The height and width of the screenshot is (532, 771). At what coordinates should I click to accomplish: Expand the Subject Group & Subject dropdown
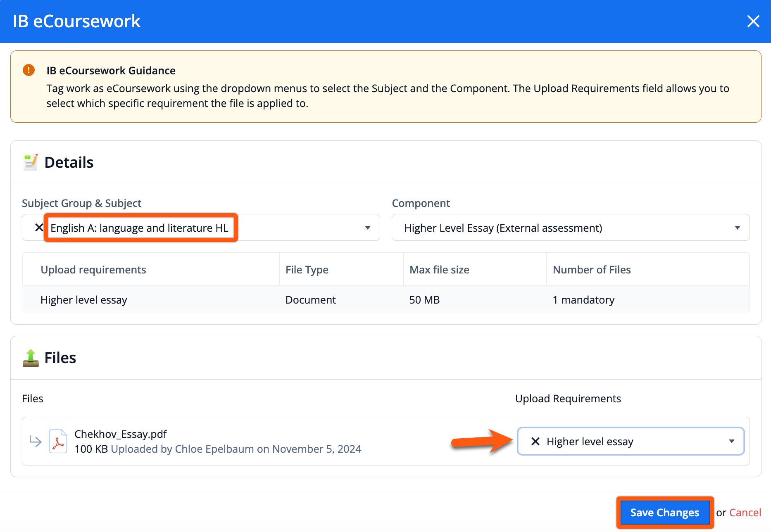pyautogui.click(x=367, y=228)
